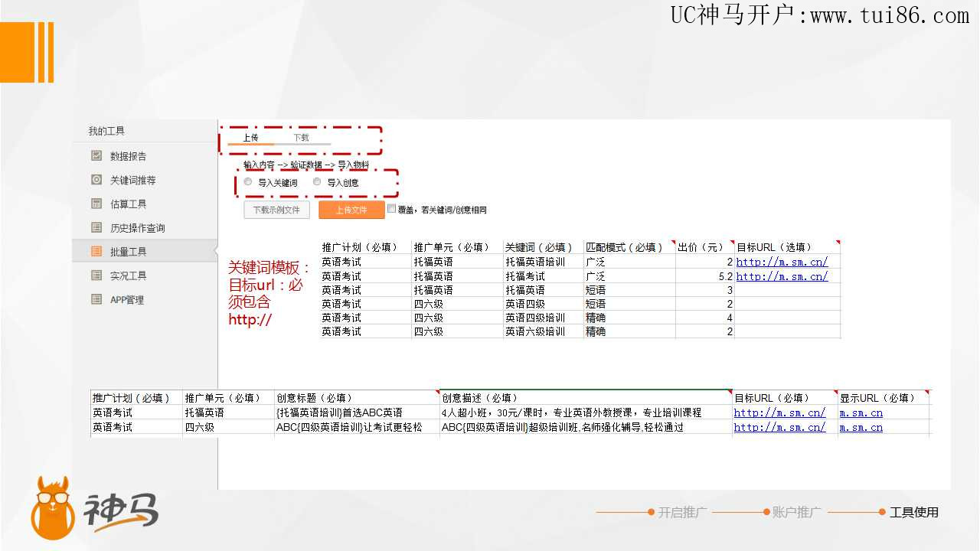Click the orange 批量工具 sidebar icon
Image resolution: width=980 pixels, height=551 pixels.
96,251
